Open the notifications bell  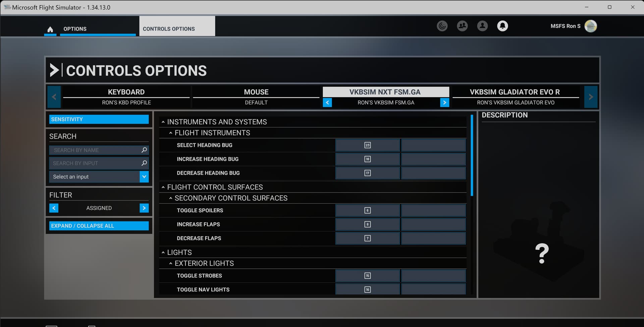[502, 26]
